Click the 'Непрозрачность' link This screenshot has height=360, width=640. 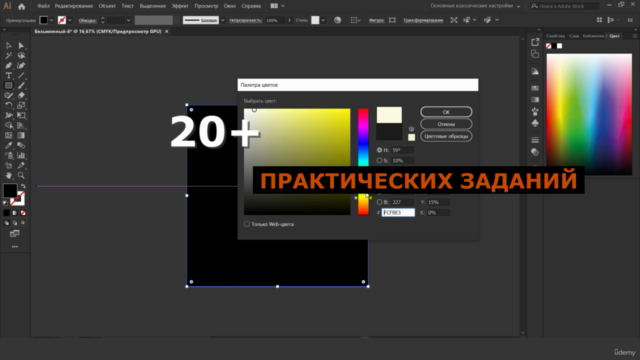pos(245,20)
